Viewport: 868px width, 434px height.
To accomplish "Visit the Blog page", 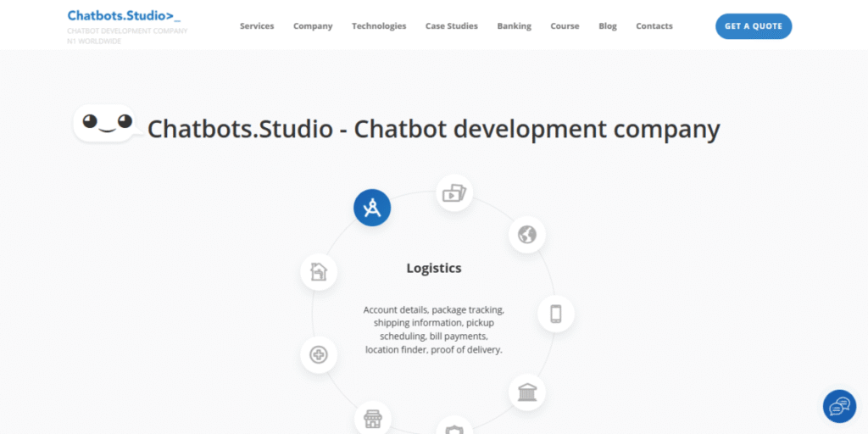I will click(x=607, y=26).
